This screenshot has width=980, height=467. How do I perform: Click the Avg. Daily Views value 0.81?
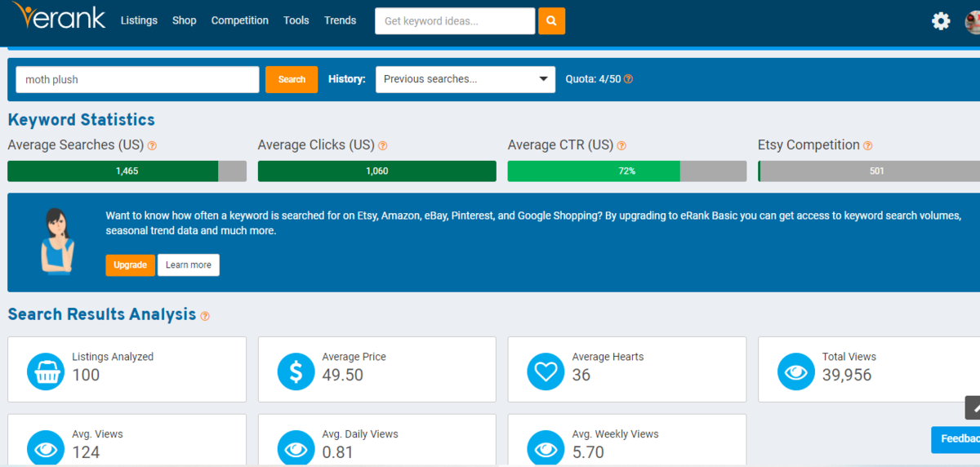pyautogui.click(x=338, y=452)
